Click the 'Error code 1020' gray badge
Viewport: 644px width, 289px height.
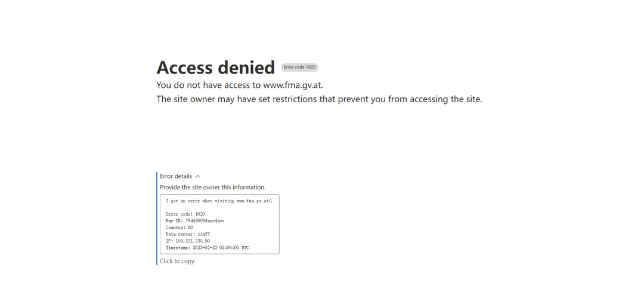299,67
